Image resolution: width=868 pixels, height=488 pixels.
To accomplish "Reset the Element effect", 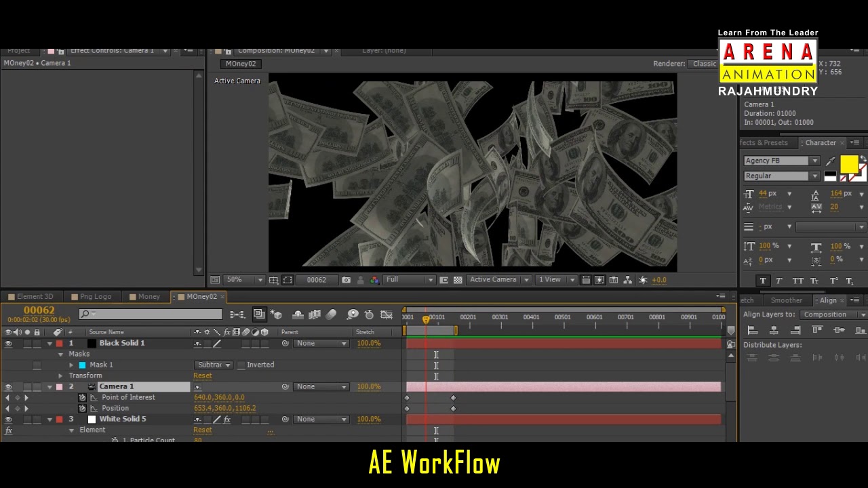I will point(202,430).
